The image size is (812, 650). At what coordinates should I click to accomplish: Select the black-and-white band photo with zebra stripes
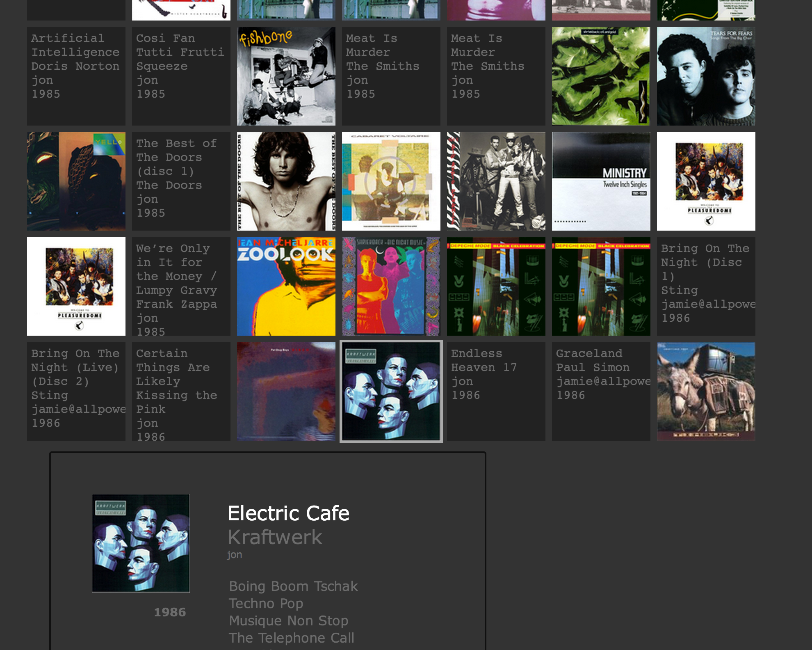(496, 181)
